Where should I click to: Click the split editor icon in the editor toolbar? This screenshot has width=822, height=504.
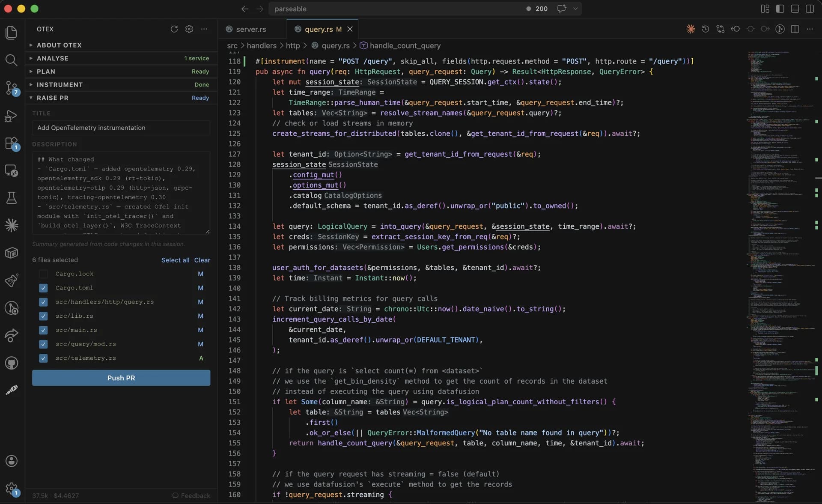[795, 29]
